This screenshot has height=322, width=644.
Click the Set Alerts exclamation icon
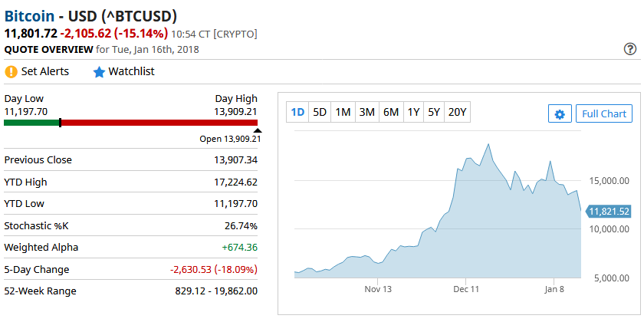(x=11, y=72)
